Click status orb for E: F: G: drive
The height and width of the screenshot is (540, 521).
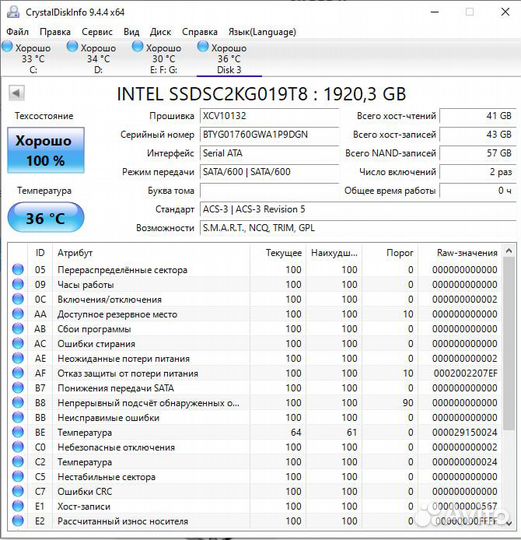(x=138, y=46)
